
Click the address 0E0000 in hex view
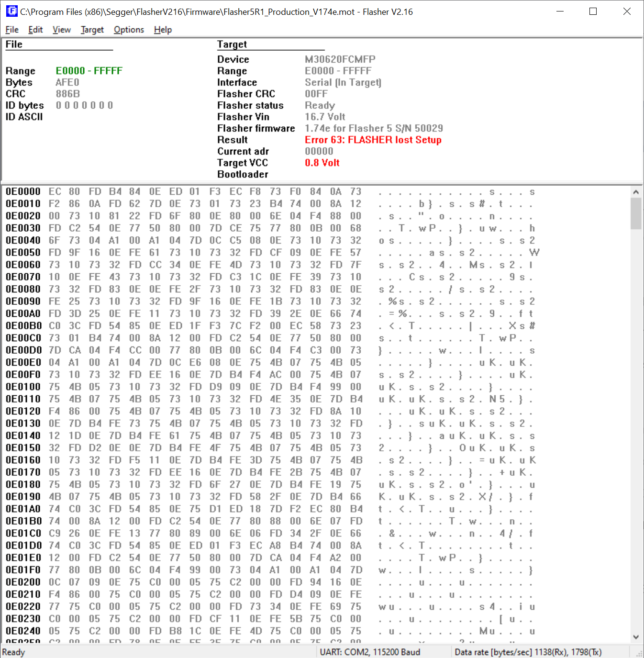point(23,192)
